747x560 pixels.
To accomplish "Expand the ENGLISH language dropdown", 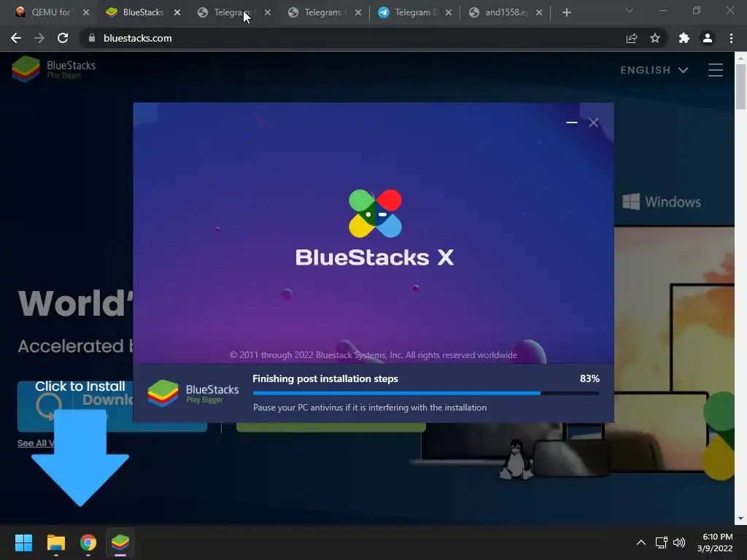I will coord(654,70).
